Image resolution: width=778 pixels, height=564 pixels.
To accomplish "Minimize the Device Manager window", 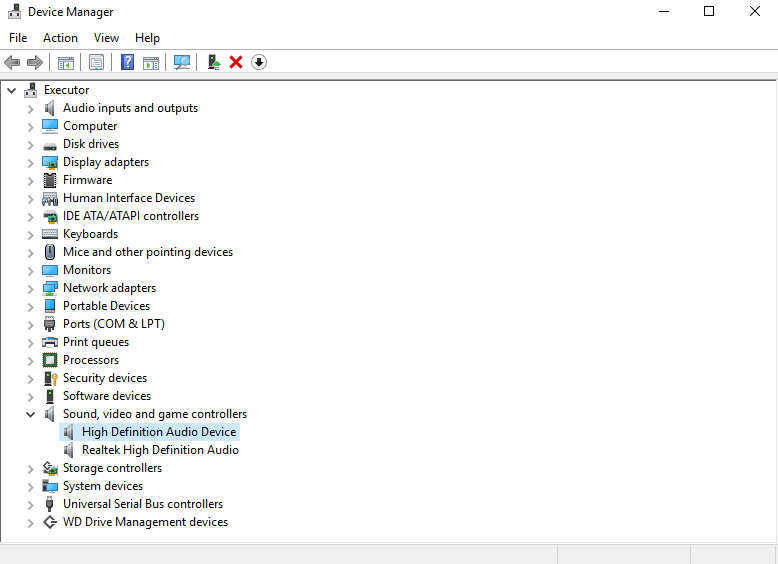I will (664, 11).
